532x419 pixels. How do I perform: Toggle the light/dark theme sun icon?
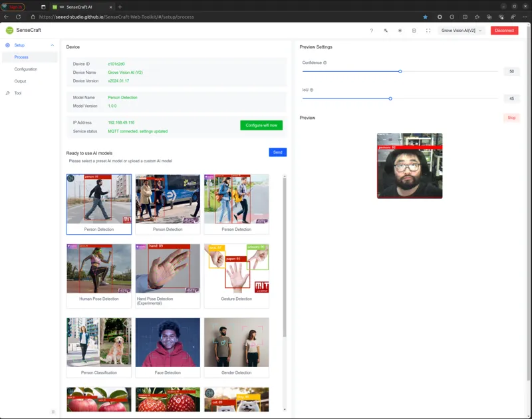click(400, 31)
